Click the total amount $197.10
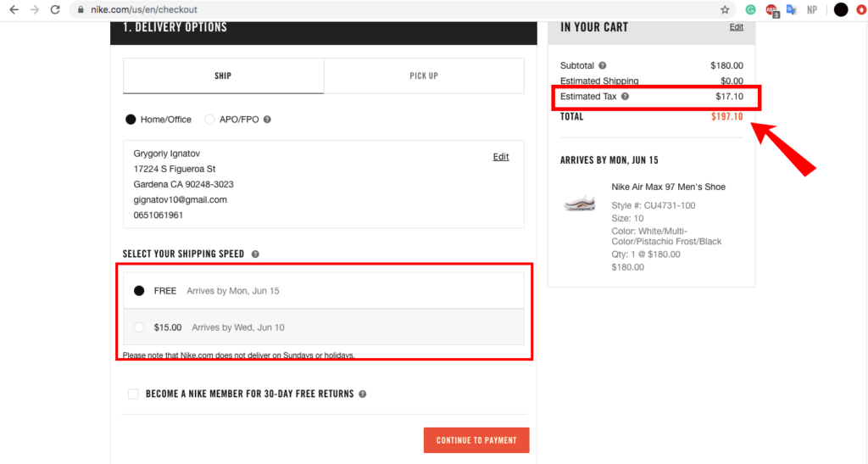Screen dimensions: 868x464 726,116
